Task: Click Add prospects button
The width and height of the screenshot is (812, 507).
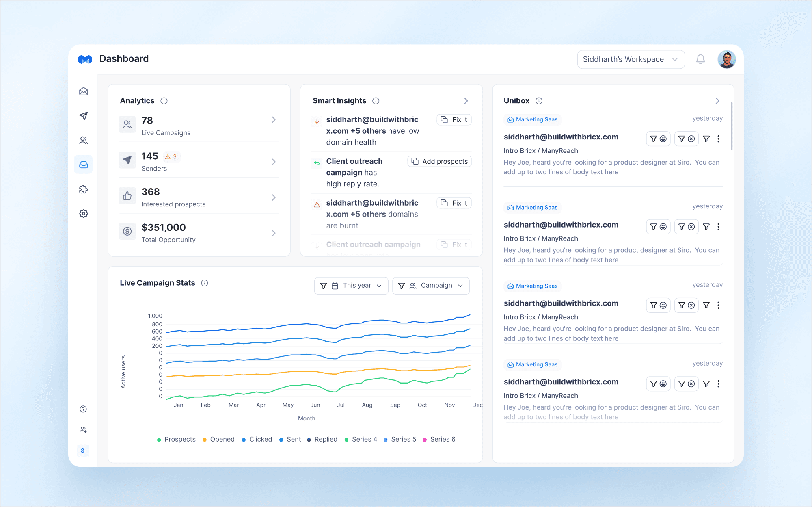Action: tap(439, 161)
